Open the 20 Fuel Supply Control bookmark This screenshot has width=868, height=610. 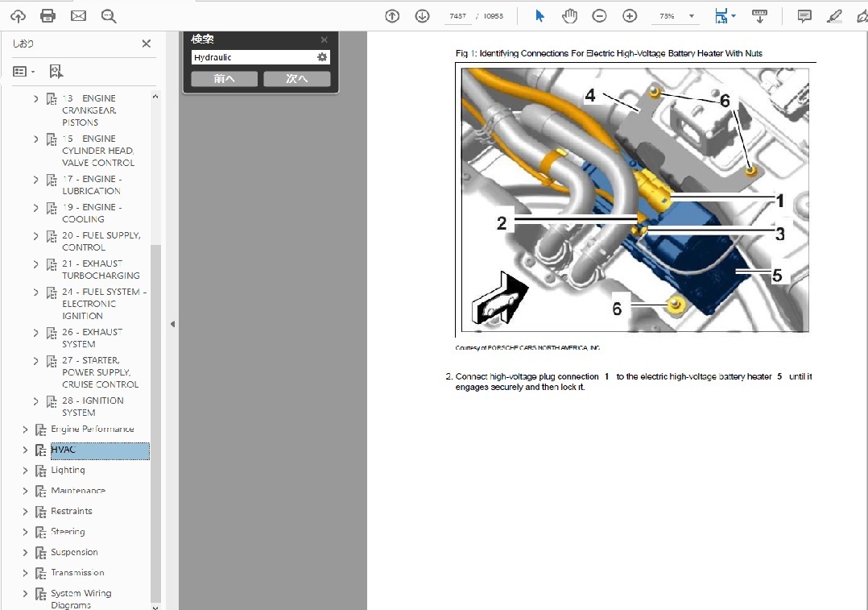[101, 242]
